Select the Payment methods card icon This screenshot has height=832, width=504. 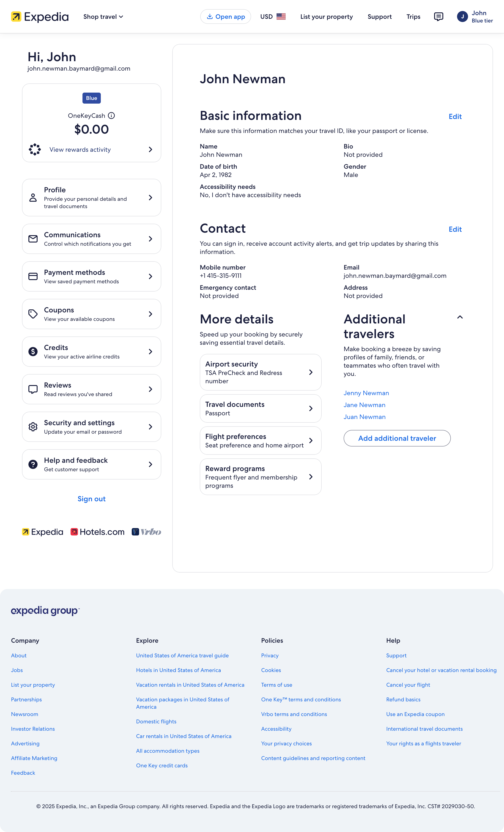click(33, 276)
